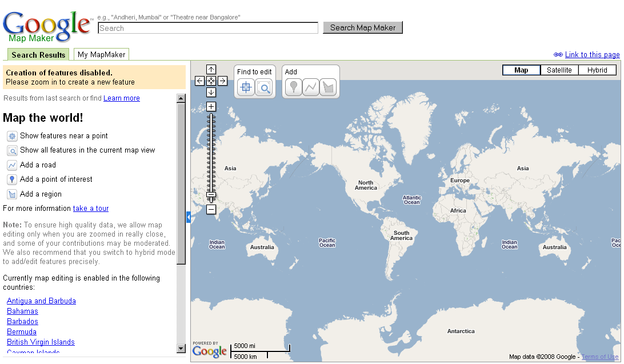624x364 pixels.
Task: Select the Add line road tool
Action: coord(311,87)
